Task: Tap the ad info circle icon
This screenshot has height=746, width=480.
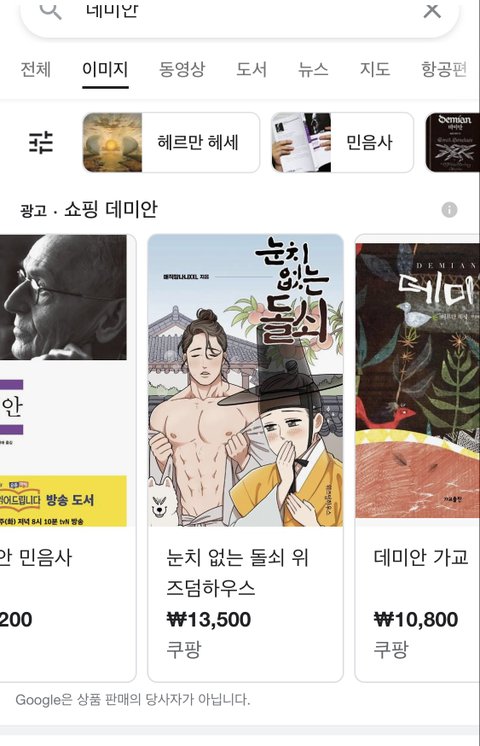Action: (449, 209)
